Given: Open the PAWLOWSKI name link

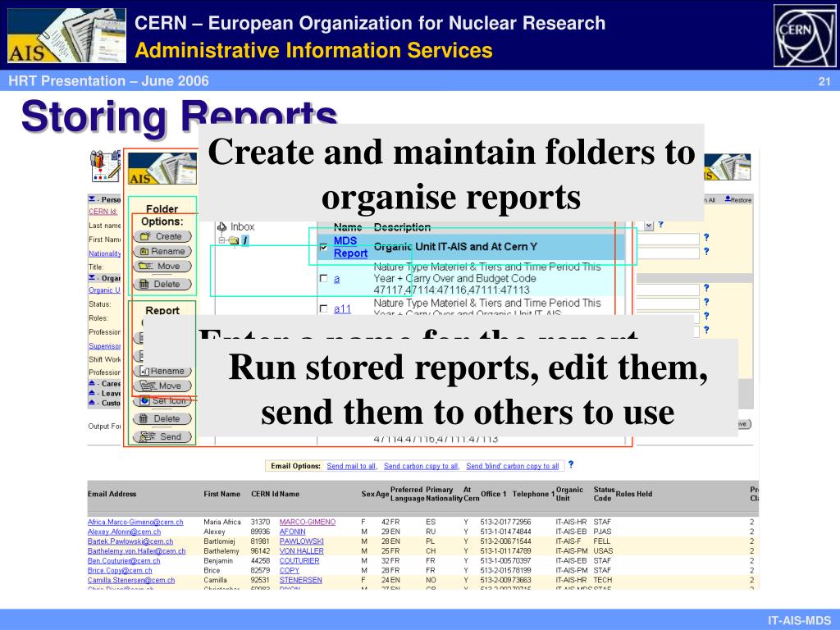Looking at the screenshot, I should pos(301,541).
